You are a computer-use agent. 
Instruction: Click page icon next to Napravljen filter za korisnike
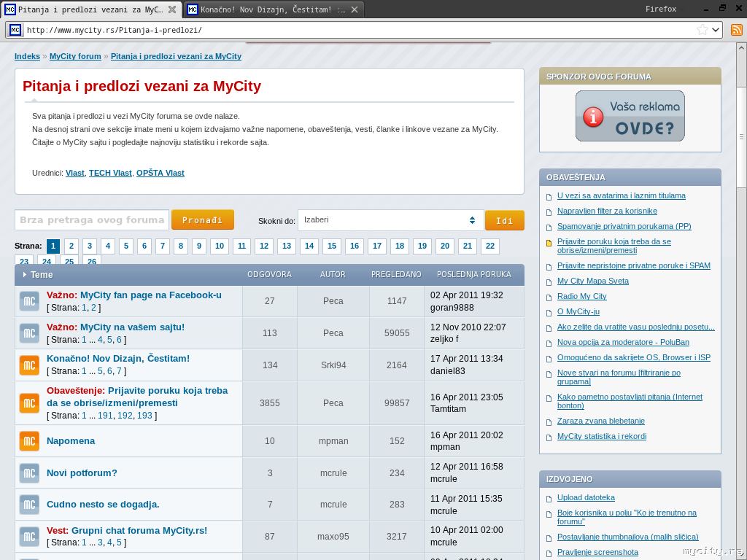pos(549,212)
